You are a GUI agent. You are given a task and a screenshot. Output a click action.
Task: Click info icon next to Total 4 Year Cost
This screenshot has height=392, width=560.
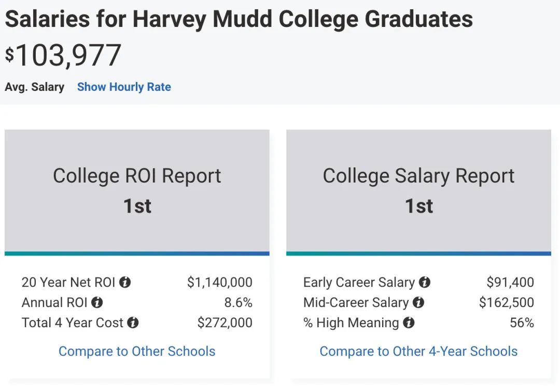tap(133, 323)
